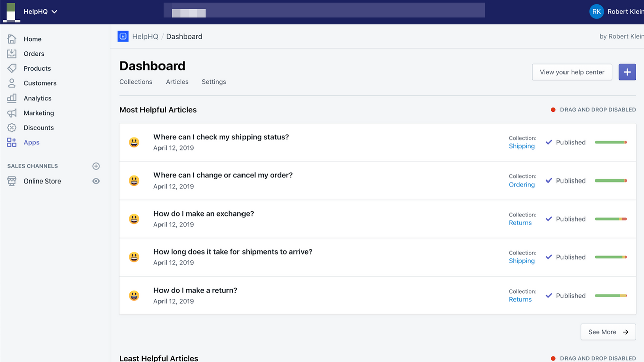Click helpfulness bar for shipping status article
Viewport: 644px width, 362px height.
[x=611, y=142]
